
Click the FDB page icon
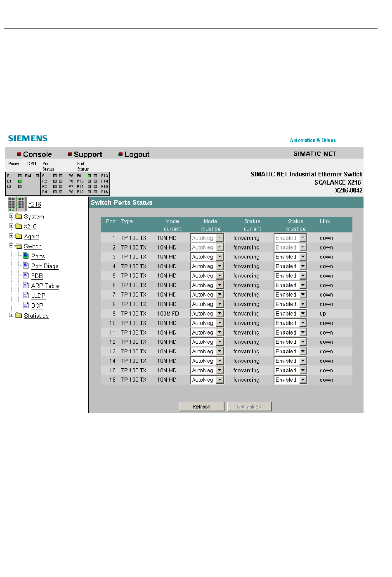click(x=26, y=276)
